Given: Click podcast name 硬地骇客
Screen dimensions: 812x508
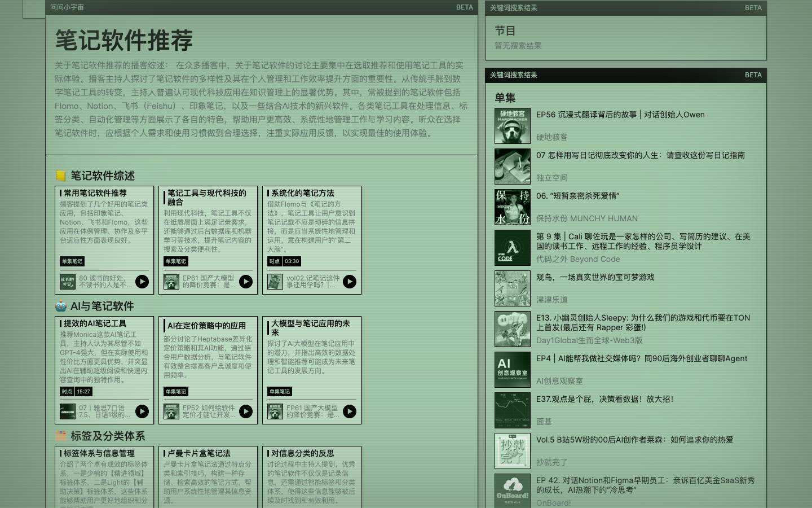Looking at the screenshot, I should pos(552,137).
